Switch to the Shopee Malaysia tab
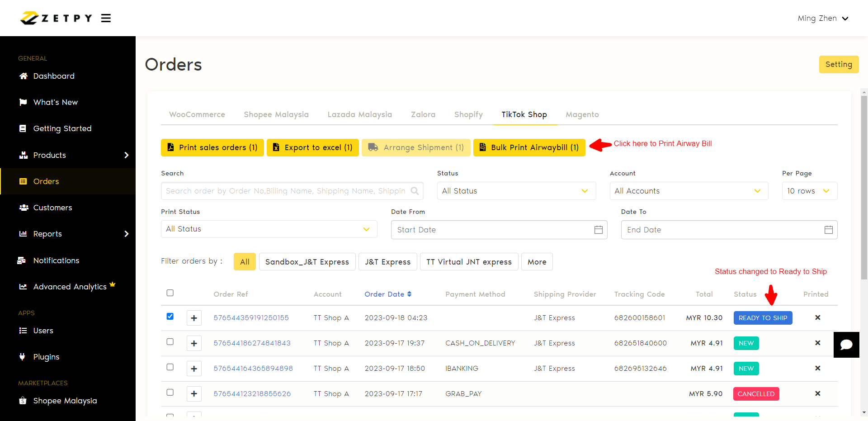 point(276,114)
